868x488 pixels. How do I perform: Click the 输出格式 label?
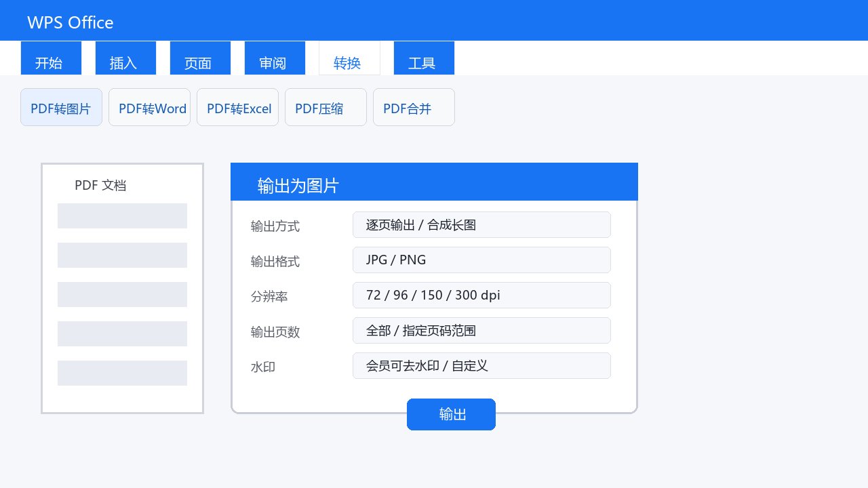point(275,262)
